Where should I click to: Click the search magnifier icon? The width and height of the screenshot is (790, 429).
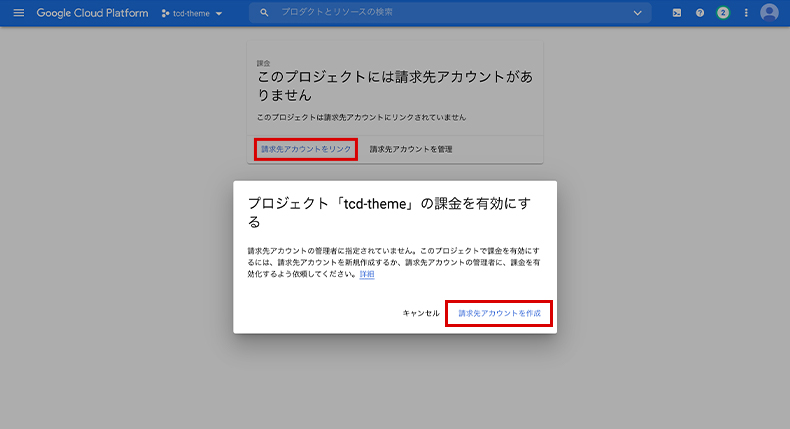(x=264, y=13)
